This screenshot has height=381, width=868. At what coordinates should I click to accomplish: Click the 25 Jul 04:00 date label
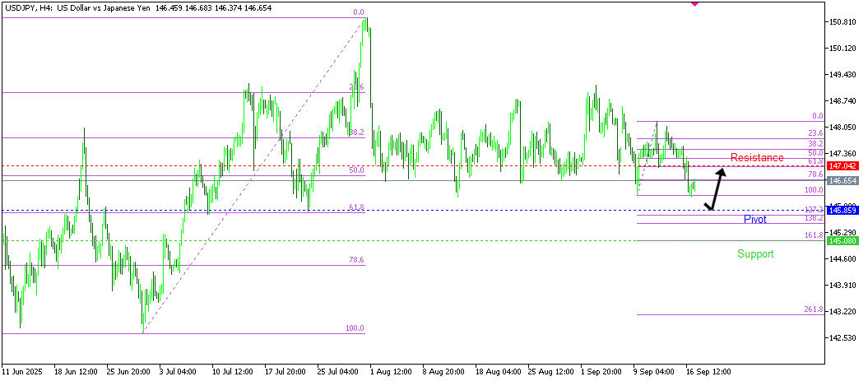click(339, 371)
